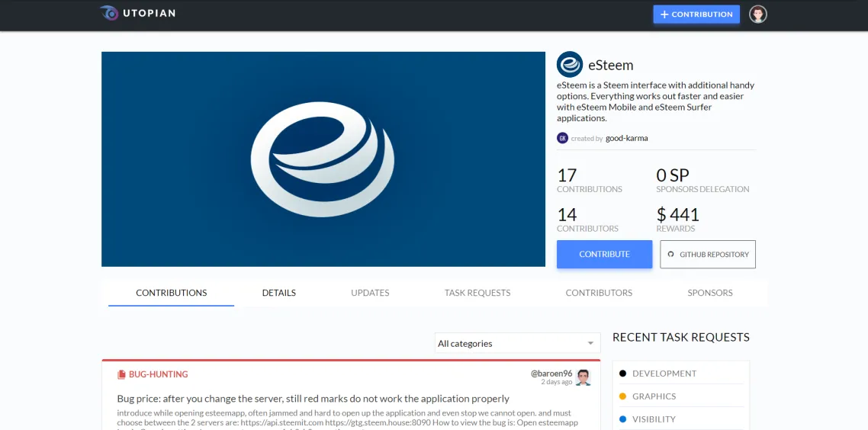This screenshot has width=868, height=430.
Task: Click the blue Contribute button
Action: coord(605,254)
